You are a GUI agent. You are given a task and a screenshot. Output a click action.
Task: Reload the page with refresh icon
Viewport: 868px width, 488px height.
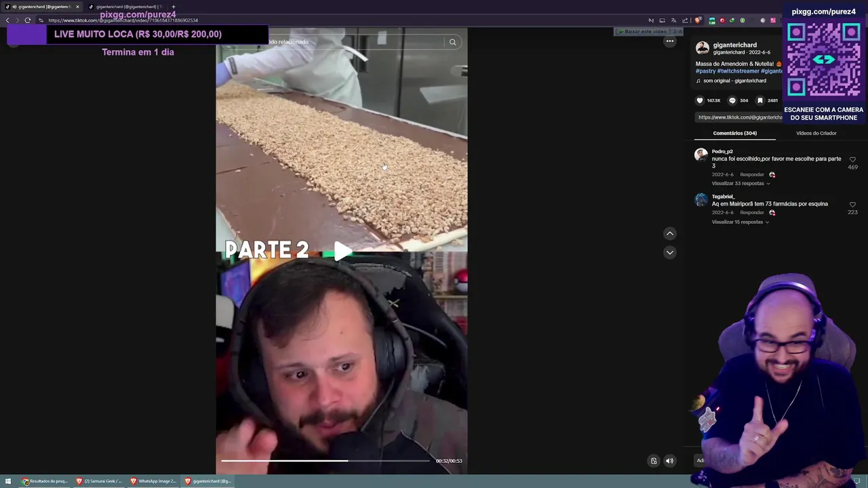coord(28,20)
